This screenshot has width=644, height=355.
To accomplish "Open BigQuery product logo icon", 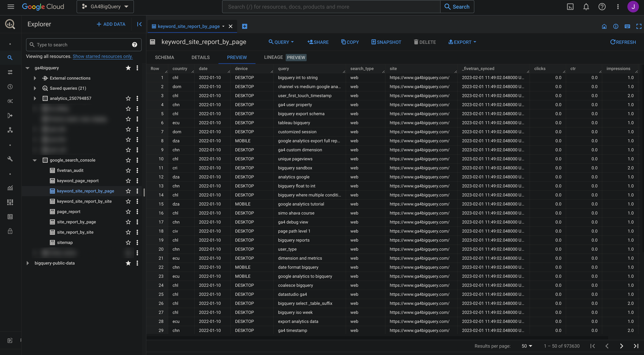I will [x=10, y=24].
